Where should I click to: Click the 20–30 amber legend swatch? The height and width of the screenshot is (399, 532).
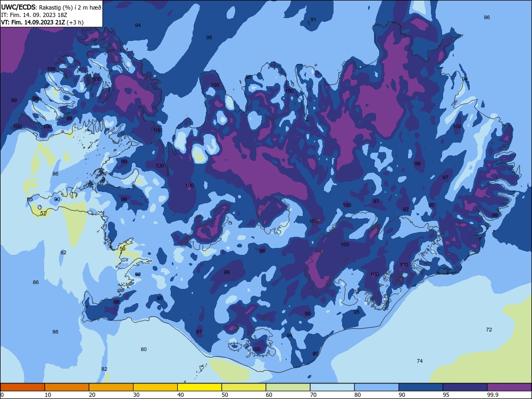[111, 387]
